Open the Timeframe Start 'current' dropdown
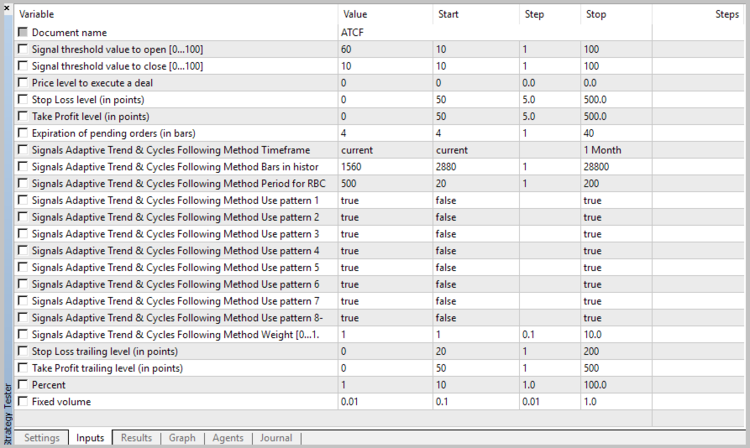 [x=476, y=150]
